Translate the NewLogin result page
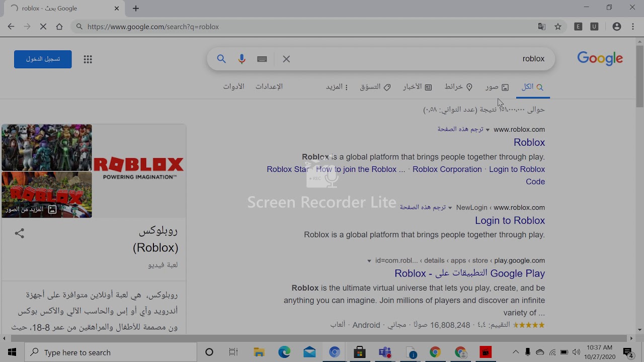Viewport: 644px width, 362px height. click(x=423, y=207)
